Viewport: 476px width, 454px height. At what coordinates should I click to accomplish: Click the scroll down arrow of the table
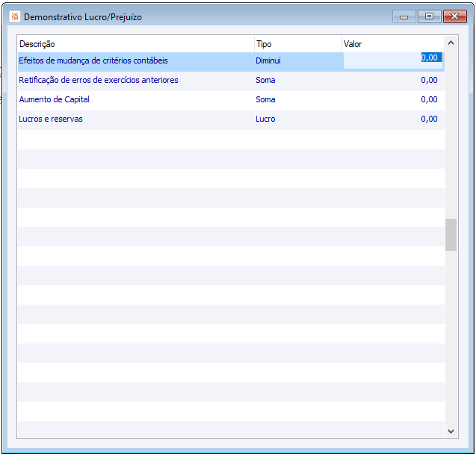coord(451,431)
